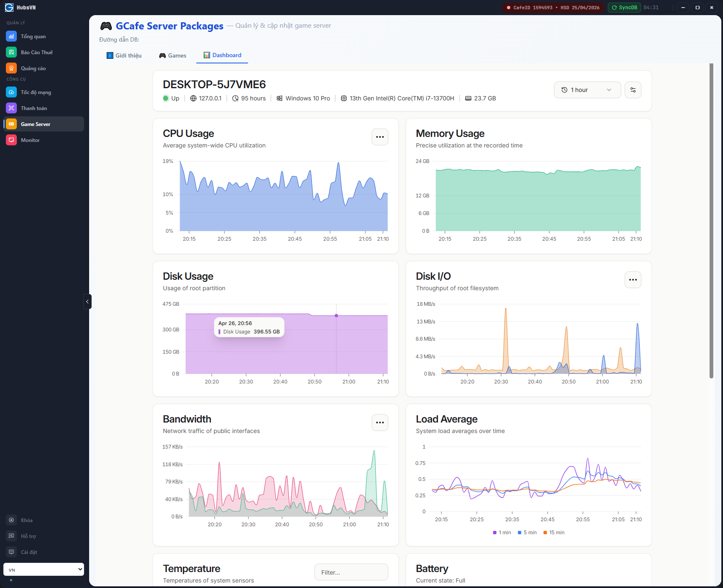Open Thanh toán payment icon
Screen dimensions: 723x588
coord(11,108)
